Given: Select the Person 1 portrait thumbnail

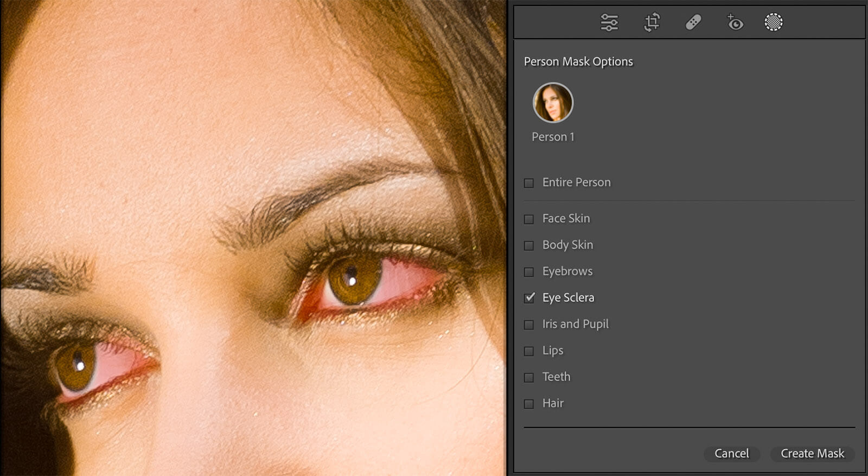Looking at the screenshot, I should (553, 103).
